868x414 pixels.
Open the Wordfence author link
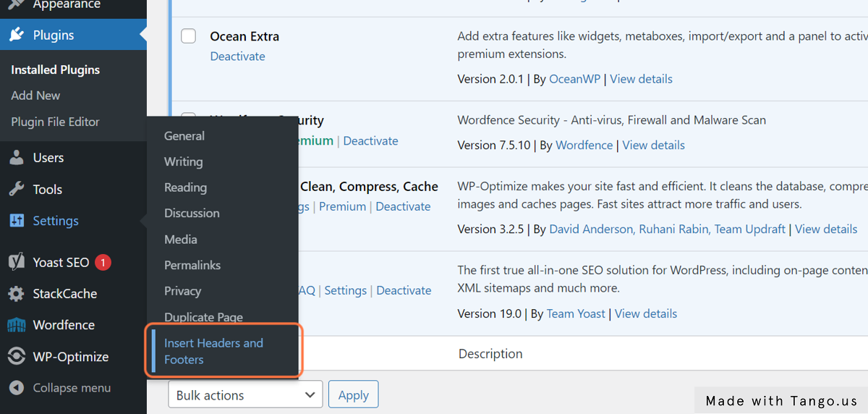(x=584, y=145)
